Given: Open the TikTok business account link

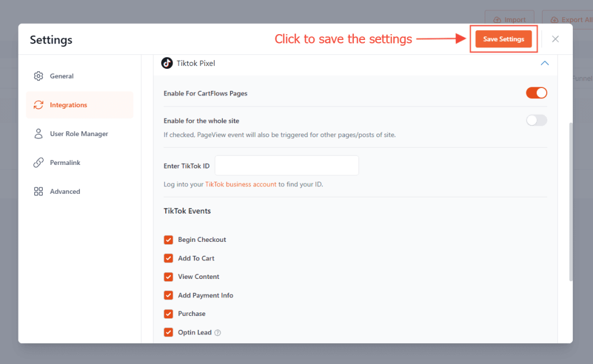Looking at the screenshot, I should pos(240,185).
